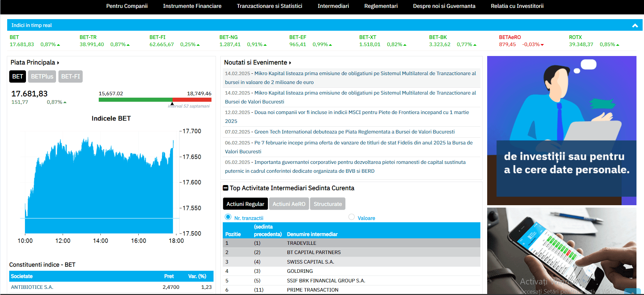Screen dimensions: 644x295
Task: Select TRADEVILLE intermediary row
Action: point(352,243)
